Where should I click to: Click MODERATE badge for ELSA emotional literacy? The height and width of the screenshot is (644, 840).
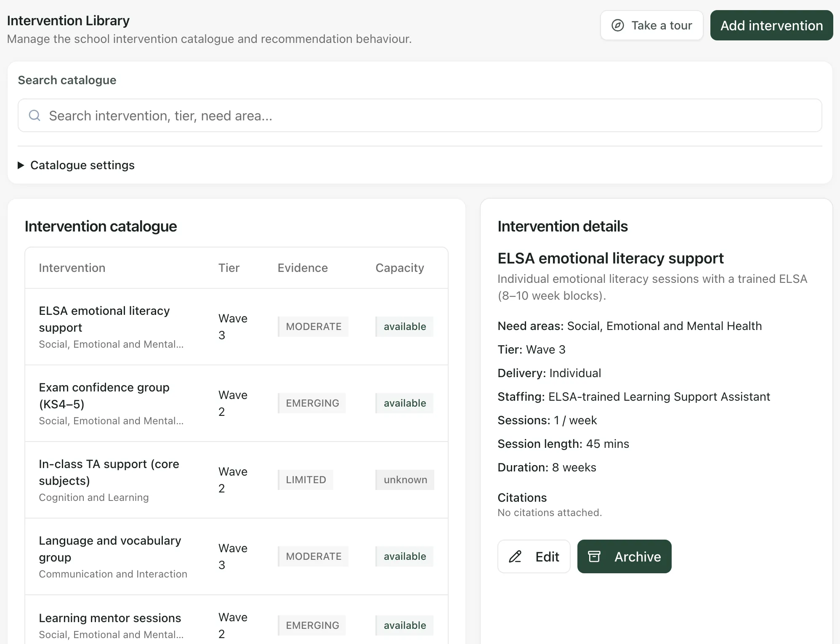(313, 327)
